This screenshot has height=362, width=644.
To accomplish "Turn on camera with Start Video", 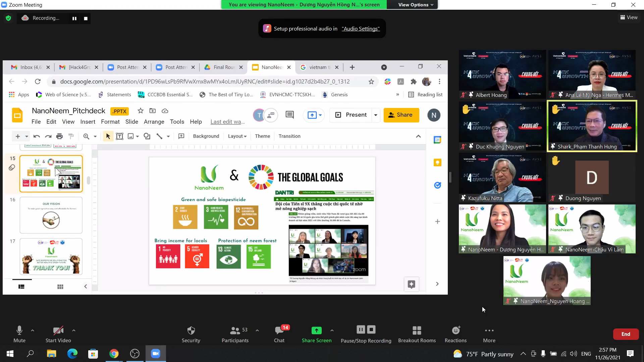I will (x=58, y=331).
